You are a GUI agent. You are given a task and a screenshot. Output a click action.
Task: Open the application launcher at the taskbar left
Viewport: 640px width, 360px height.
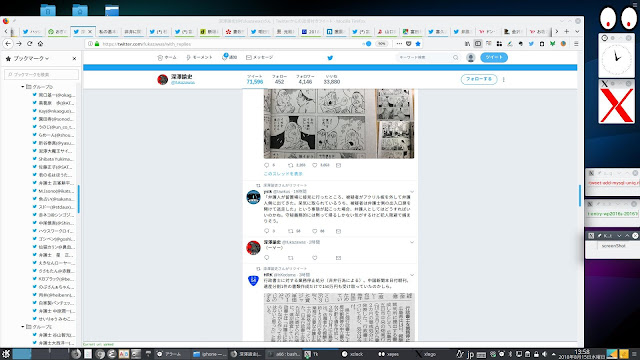click(x=5, y=354)
